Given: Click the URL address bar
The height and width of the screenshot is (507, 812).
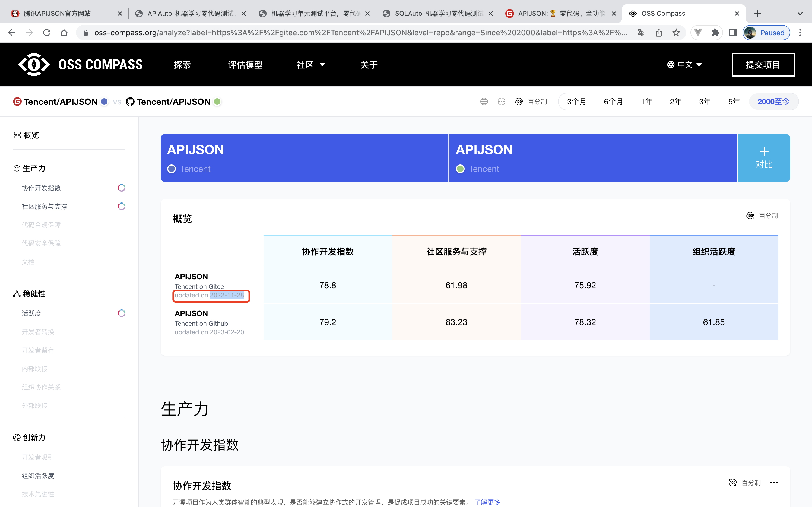Looking at the screenshot, I should (x=360, y=33).
